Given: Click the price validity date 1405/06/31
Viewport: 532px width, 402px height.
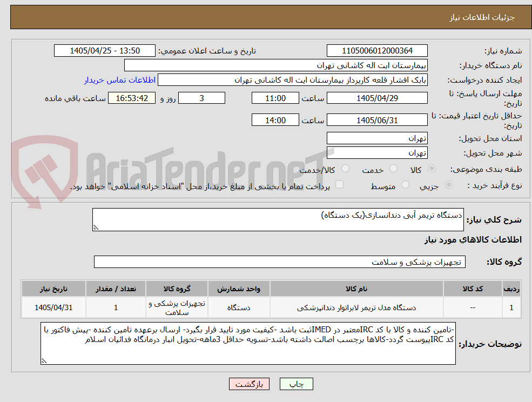Looking at the screenshot, I should pyautogui.click(x=377, y=120).
